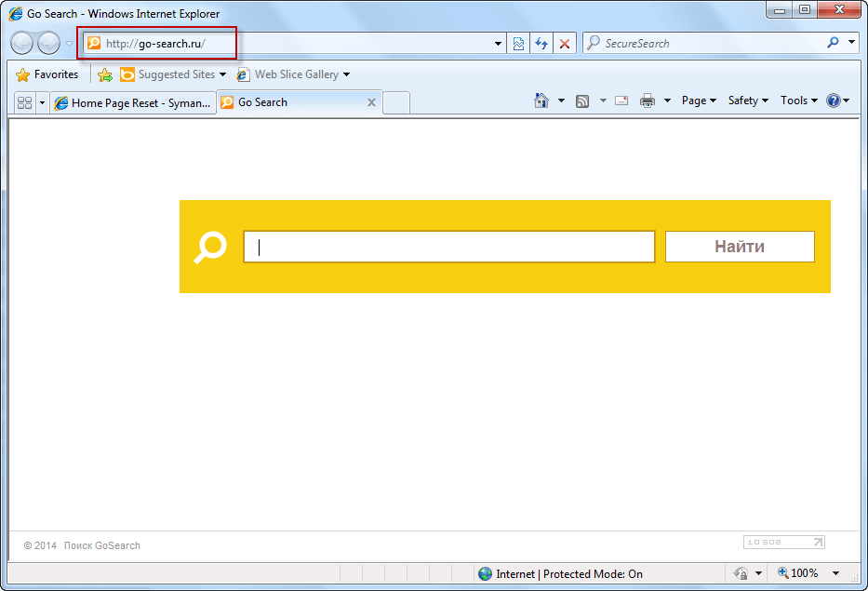The width and height of the screenshot is (868, 591).
Task: Close the Go Search tab
Action: pos(371,102)
